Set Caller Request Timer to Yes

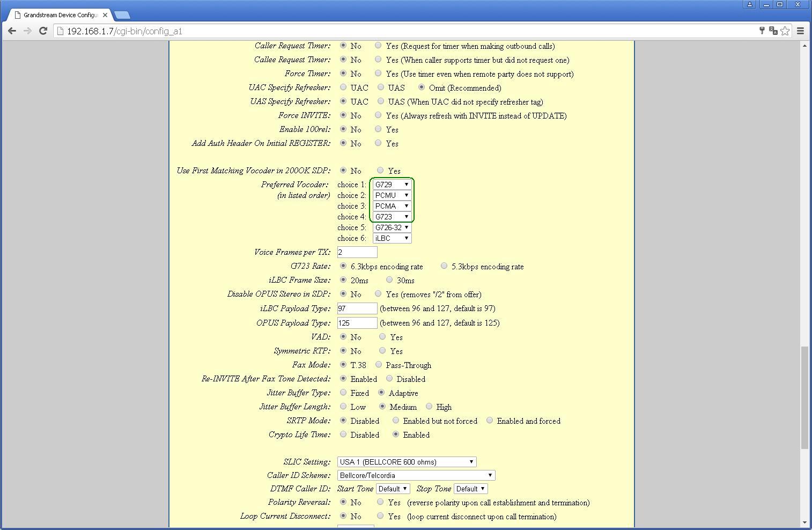click(378, 46)
